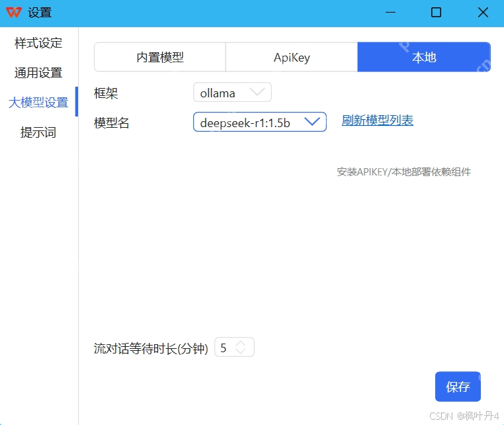The width and height of the screenshot is (504, 425).
Task: Click the stepper arrows in the wait duration box
Action: coord(241,347)
